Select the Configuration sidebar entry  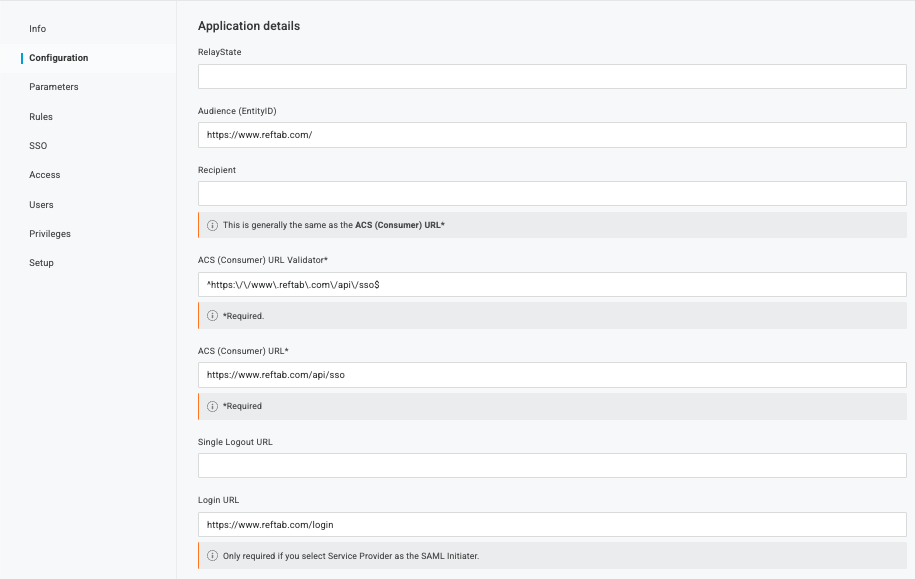(x=58, y=58)
